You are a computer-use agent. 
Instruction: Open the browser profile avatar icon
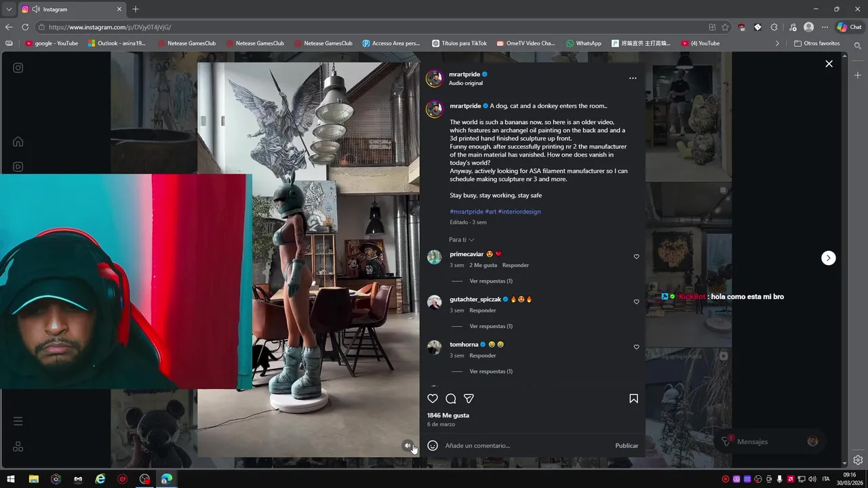pos(808,27)
